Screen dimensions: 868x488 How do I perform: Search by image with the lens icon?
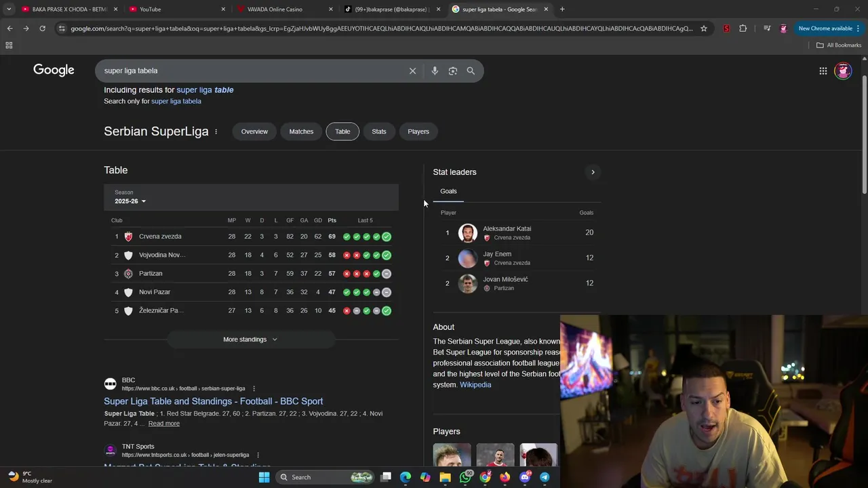(453, 70)
